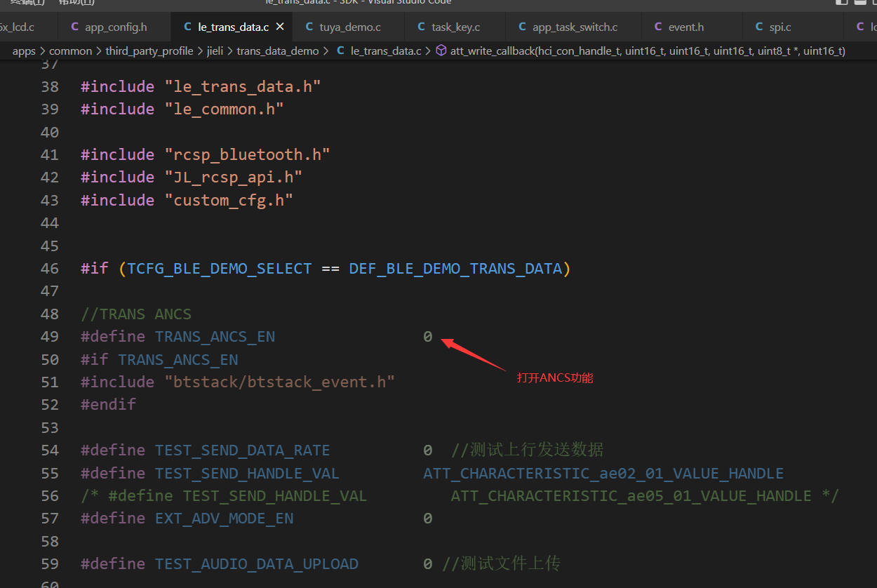Click the TEST_AUDIO_DATA_UPLOAD macro name

coord(257,563)
